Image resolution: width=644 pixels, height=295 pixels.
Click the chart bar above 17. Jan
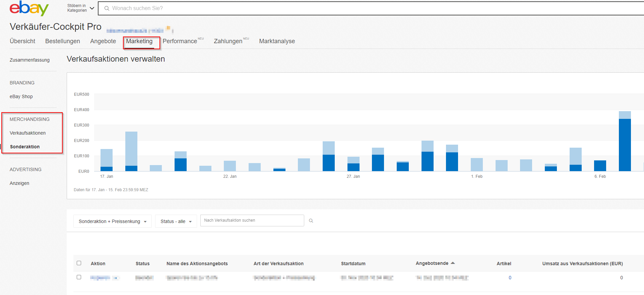[107, 160]
